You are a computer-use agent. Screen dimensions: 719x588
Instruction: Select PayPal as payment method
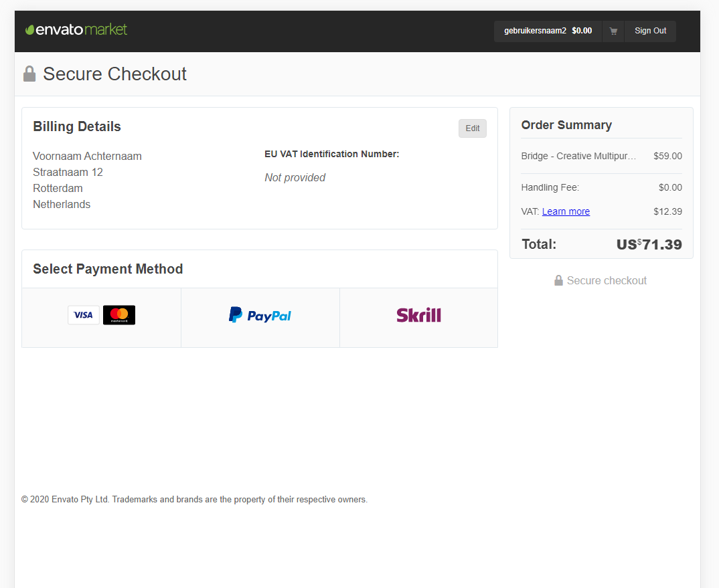tap(260, 316)
